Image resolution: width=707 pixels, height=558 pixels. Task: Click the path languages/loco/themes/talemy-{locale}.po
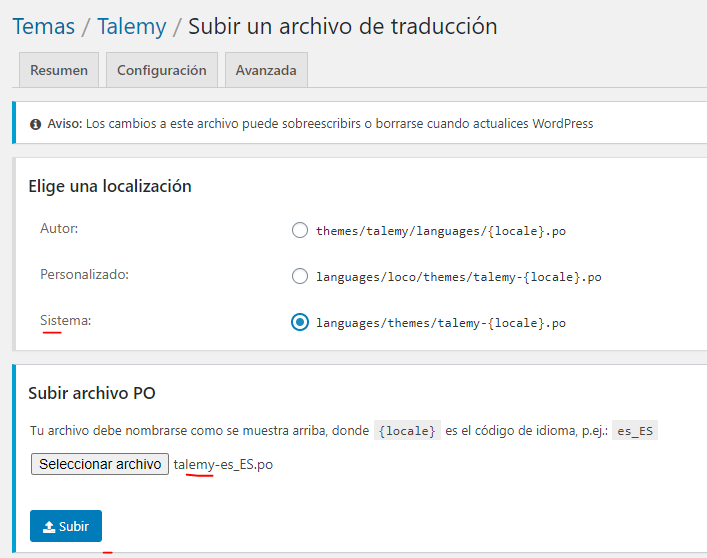[459, 277]
